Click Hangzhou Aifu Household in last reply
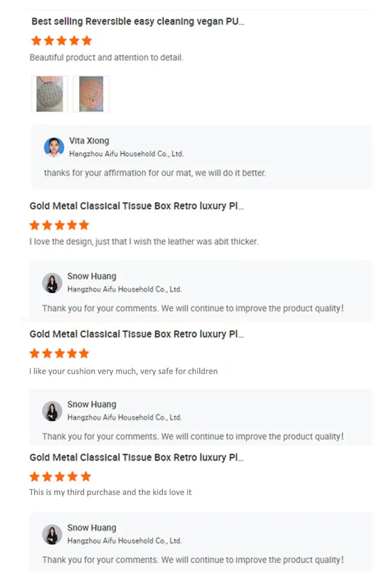Viewport: 387px width, 588px height. [124, 541]
